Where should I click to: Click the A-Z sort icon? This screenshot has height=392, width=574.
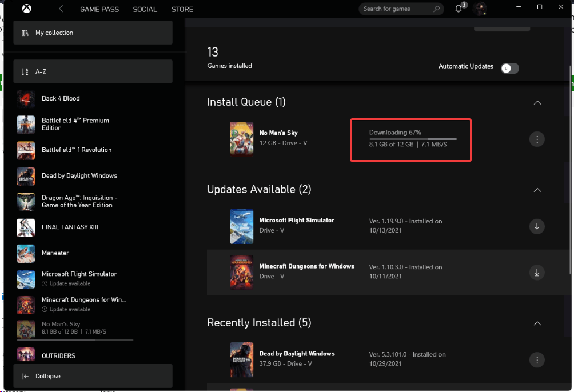tap(25, 72)
